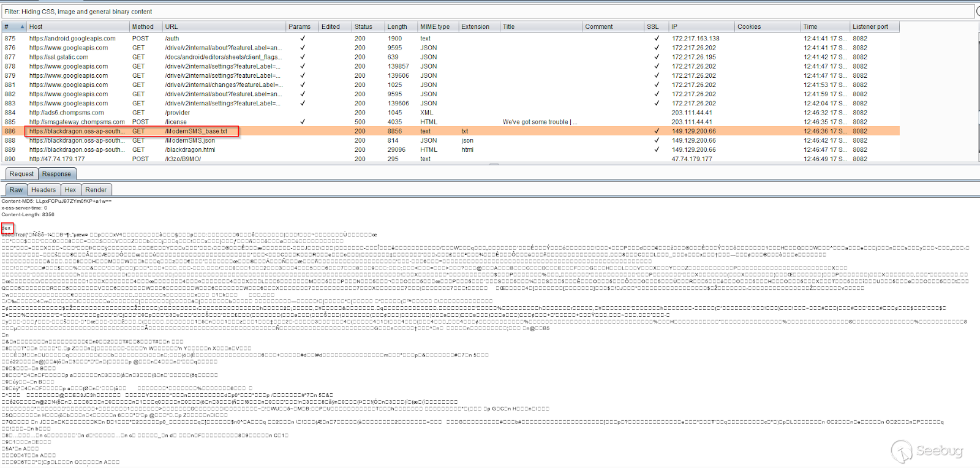Viewport: 980px width, 468px height.
Task: Open the Headers view tab
Action: pos(43,190)
